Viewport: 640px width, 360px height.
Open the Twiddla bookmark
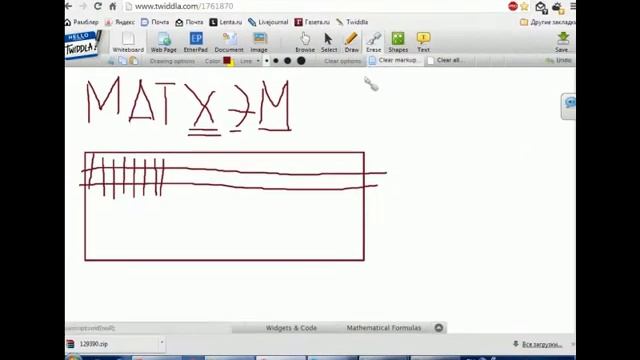352,22
